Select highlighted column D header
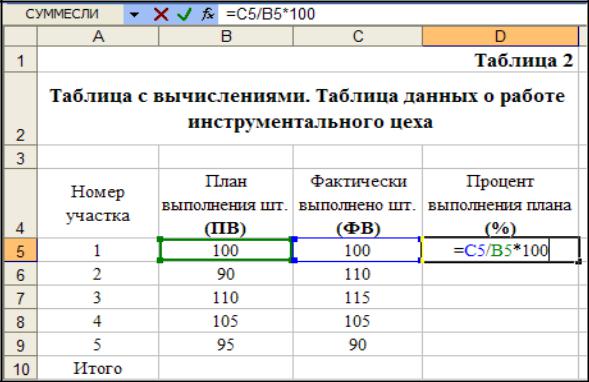 [500, 36]
